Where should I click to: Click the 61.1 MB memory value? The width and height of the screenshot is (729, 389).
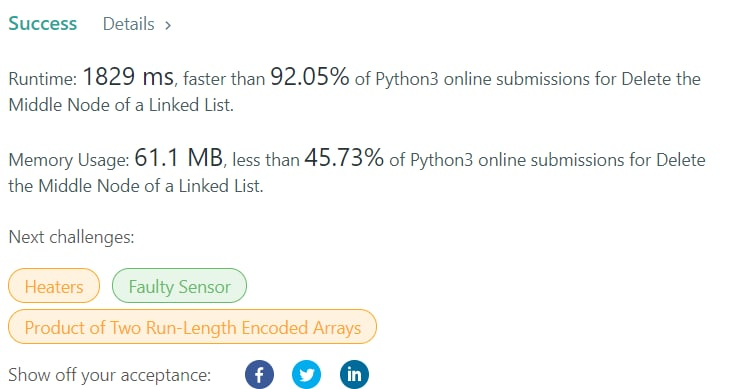click(179, 158)
